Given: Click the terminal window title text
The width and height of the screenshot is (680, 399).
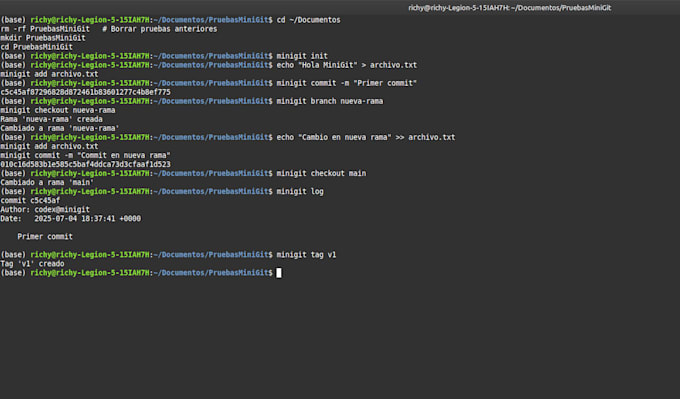Looking at the screenshot, I should tap(509, 7).
